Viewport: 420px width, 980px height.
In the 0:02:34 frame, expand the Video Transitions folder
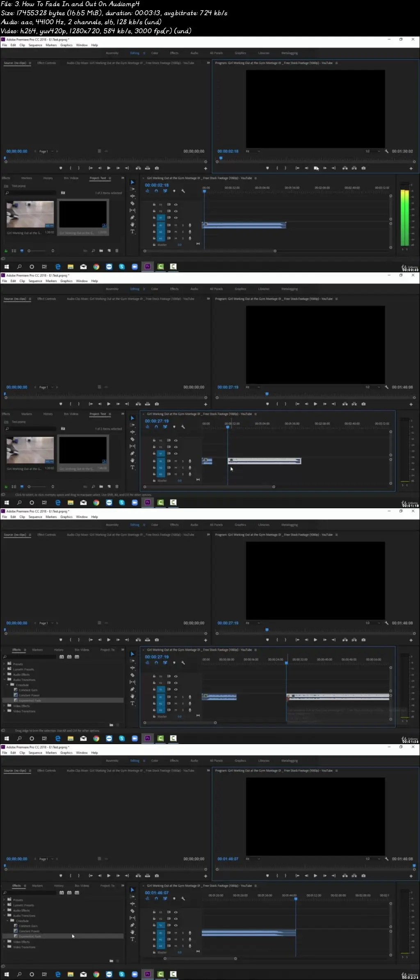[x=5, y=947]
